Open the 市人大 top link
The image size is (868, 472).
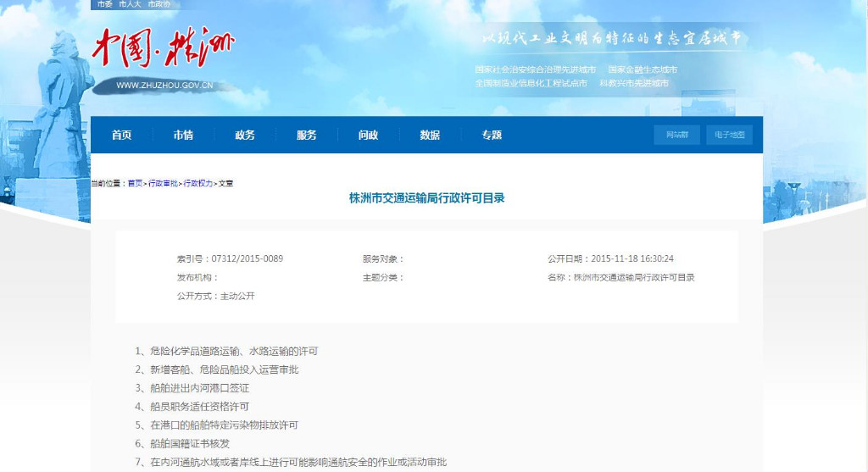point(130,4)
